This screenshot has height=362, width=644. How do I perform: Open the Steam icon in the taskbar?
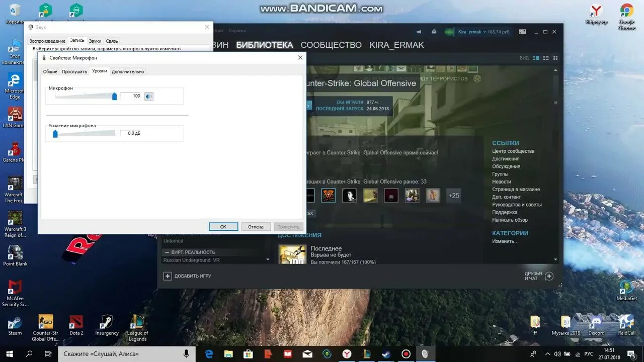click(x=386, y=354)
